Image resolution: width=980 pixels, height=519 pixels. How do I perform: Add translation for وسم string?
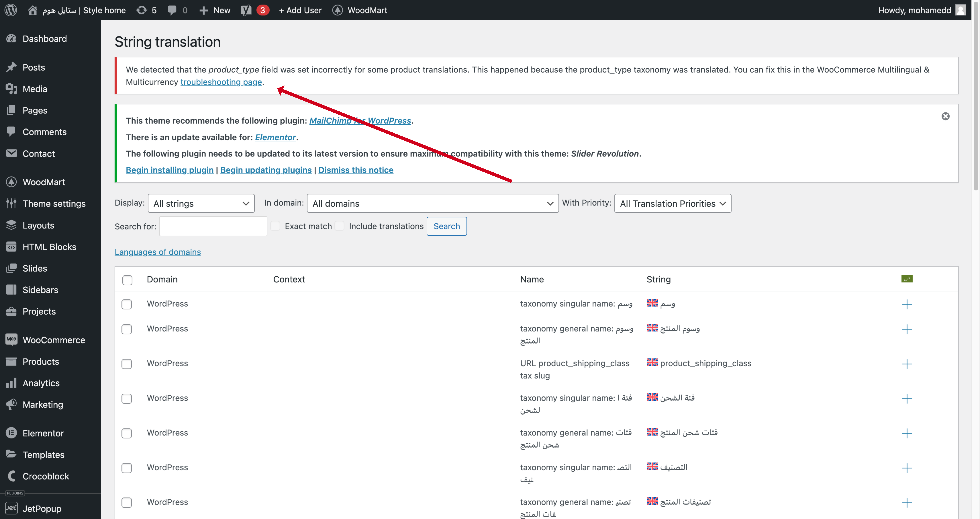pos(907,304)
